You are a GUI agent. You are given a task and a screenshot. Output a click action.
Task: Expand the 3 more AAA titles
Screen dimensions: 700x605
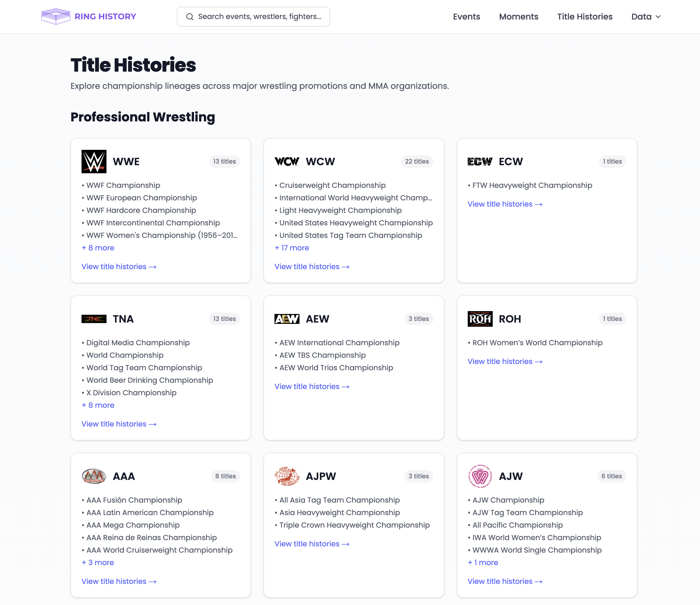tap(98, 563)
